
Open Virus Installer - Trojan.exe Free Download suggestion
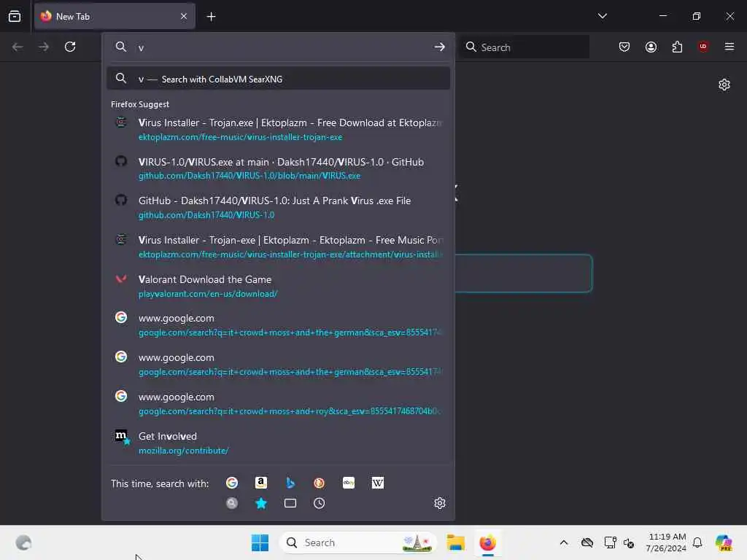click(278, 129)
